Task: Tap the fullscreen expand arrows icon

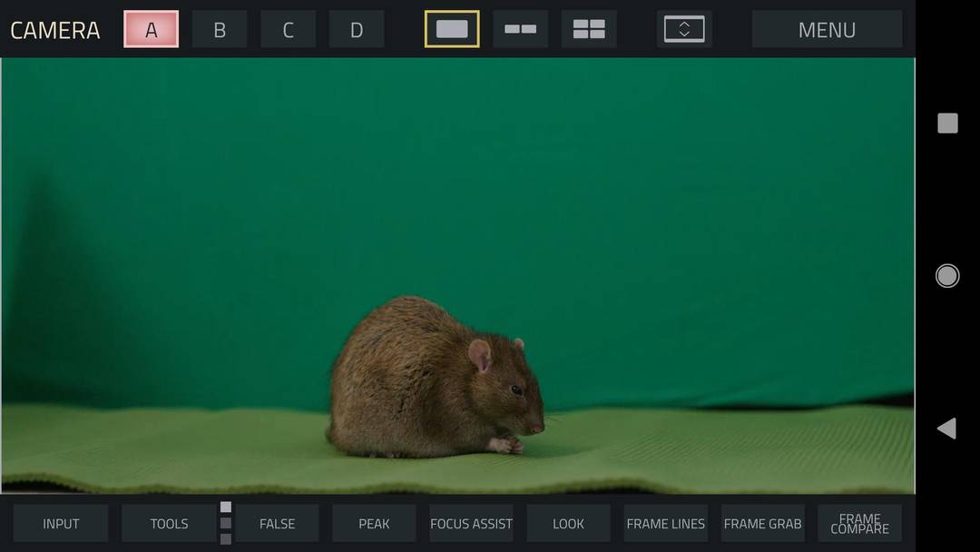Action: pyautogui.click(x=684, y=28)
